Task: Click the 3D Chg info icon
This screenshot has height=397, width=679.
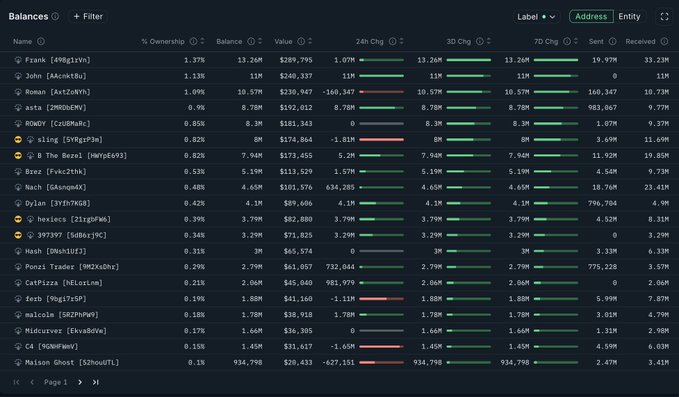Action: tap(479, 42)
